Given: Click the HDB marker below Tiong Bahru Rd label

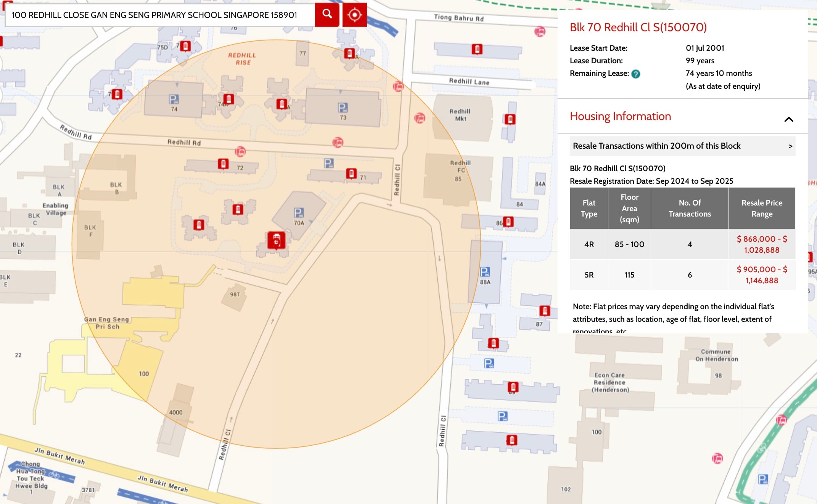Looking at the screenshot, I should [477, 49].
